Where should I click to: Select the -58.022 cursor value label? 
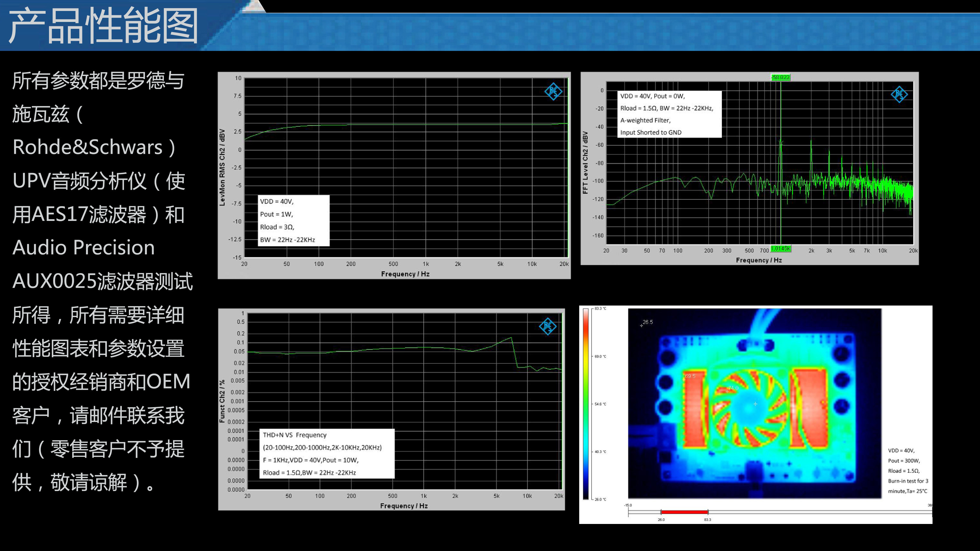(x=781, y=77)
